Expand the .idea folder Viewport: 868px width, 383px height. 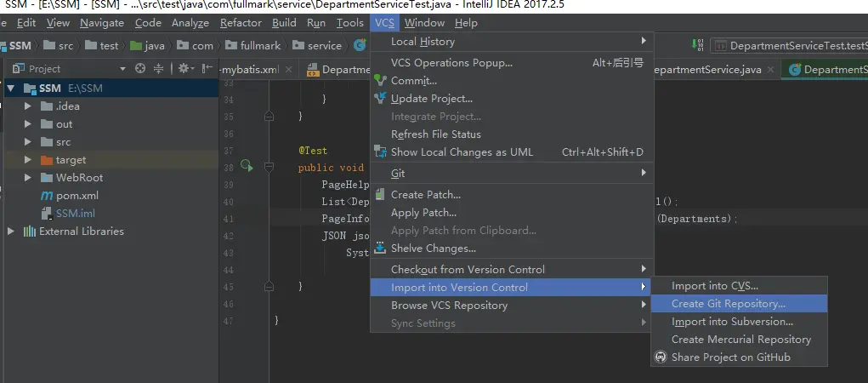[28, 106]
